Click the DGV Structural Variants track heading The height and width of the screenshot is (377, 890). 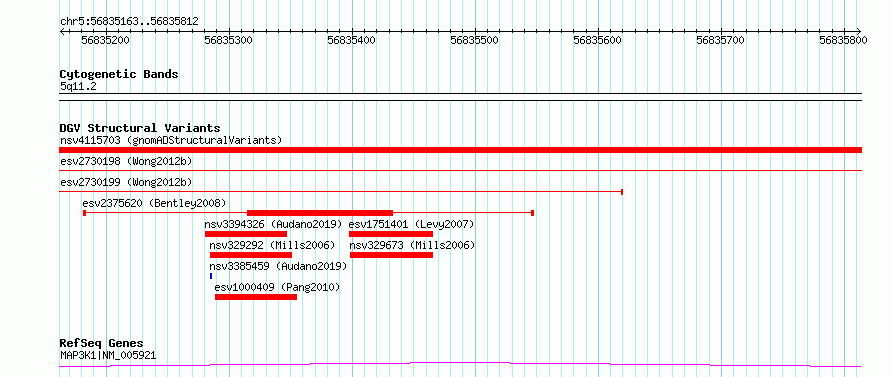pyautogui.click(x=140, y=128)
